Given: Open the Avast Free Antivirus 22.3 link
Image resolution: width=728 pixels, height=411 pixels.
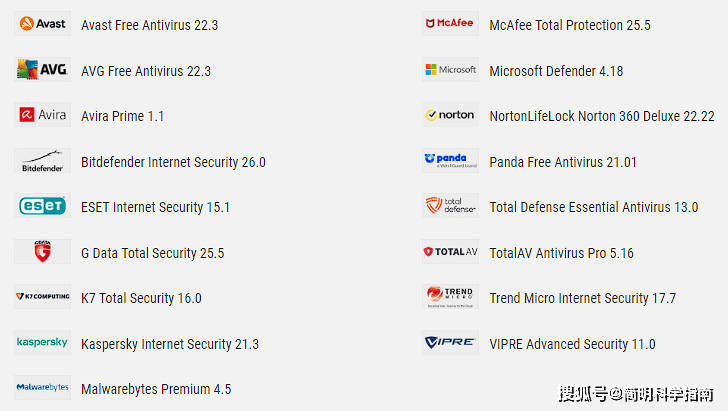Looking at the screenshot, I should (x=149, y=25).
